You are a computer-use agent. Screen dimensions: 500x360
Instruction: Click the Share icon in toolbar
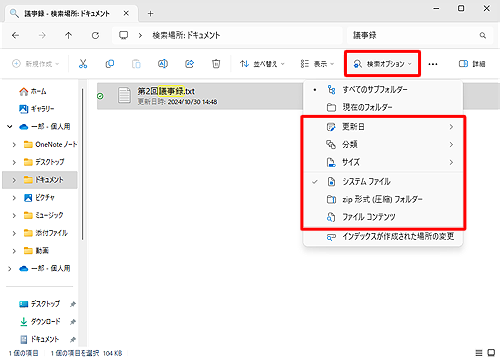click(x=190, y=64)
